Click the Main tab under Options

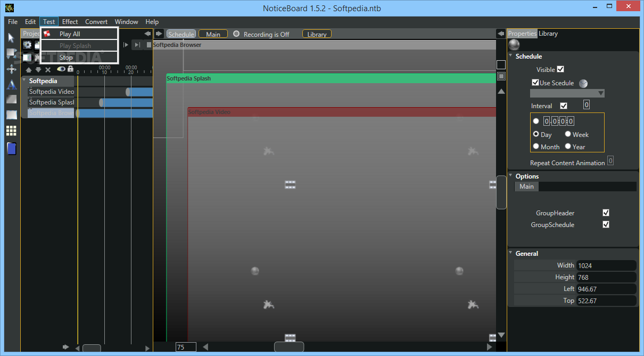point(527,187)
